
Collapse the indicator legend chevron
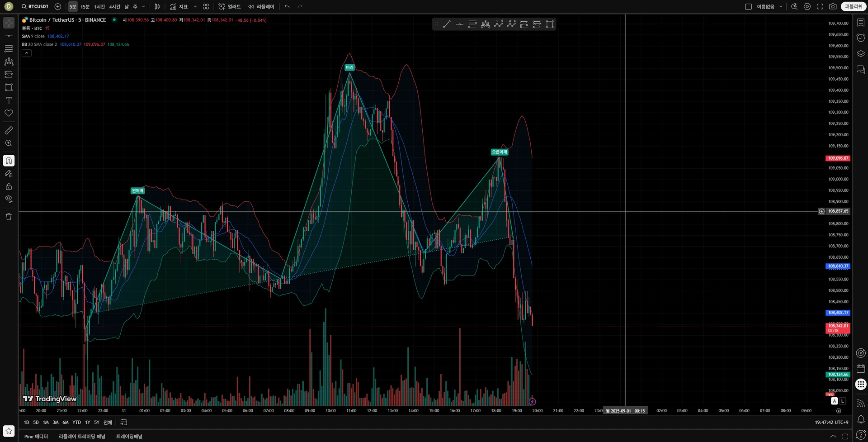tap(27, 53)
